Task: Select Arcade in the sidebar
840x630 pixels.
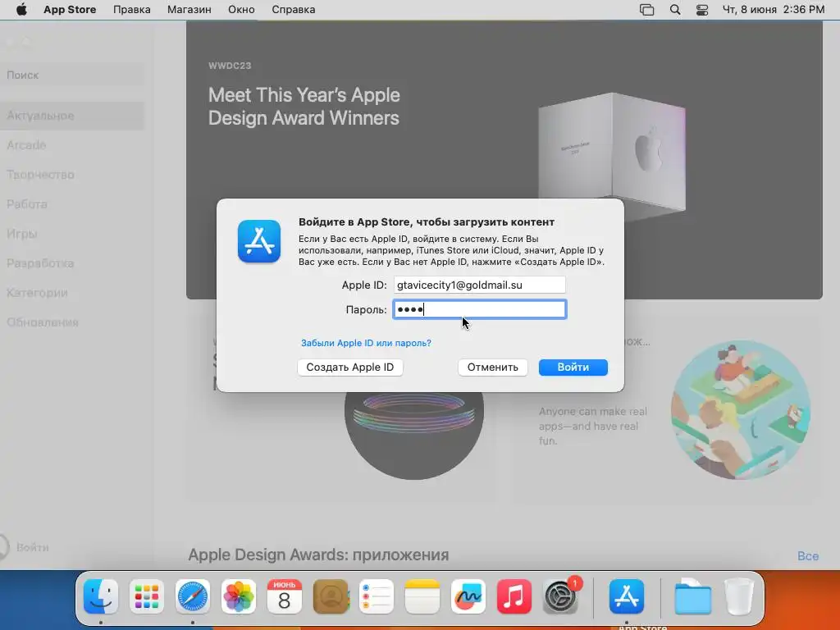Action: [x=72, y=145]
